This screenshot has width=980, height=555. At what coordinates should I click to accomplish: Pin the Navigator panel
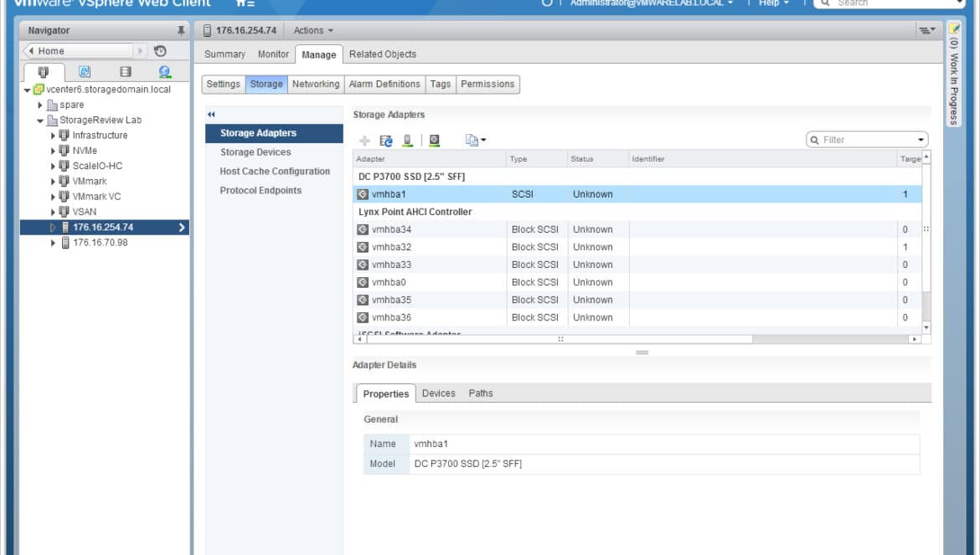pyautogui.click(x=181, y=30)
